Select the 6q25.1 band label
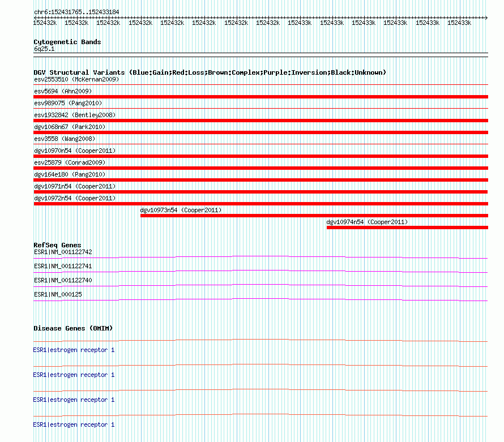Screen dimensions: 504x442 click(x=44, y=49)
